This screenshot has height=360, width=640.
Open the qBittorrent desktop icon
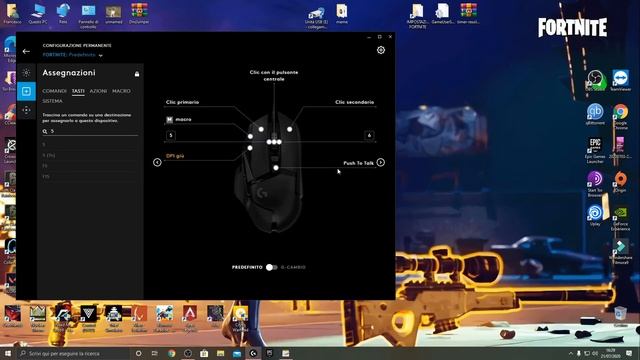[x=595, y=114]
